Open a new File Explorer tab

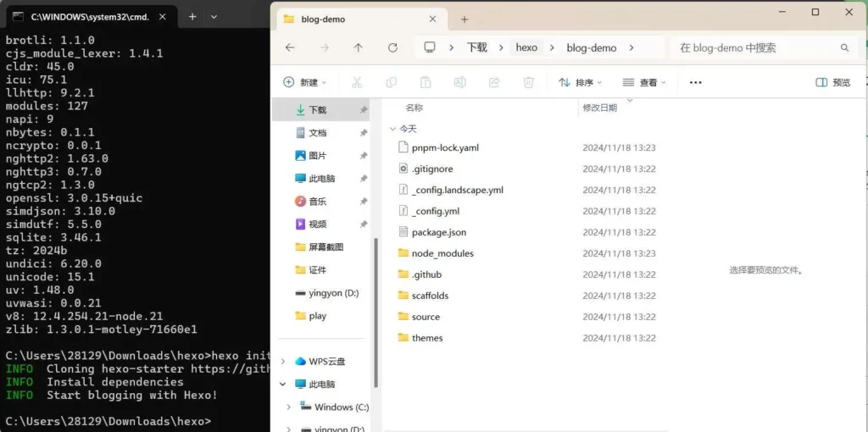click(464, 19)
